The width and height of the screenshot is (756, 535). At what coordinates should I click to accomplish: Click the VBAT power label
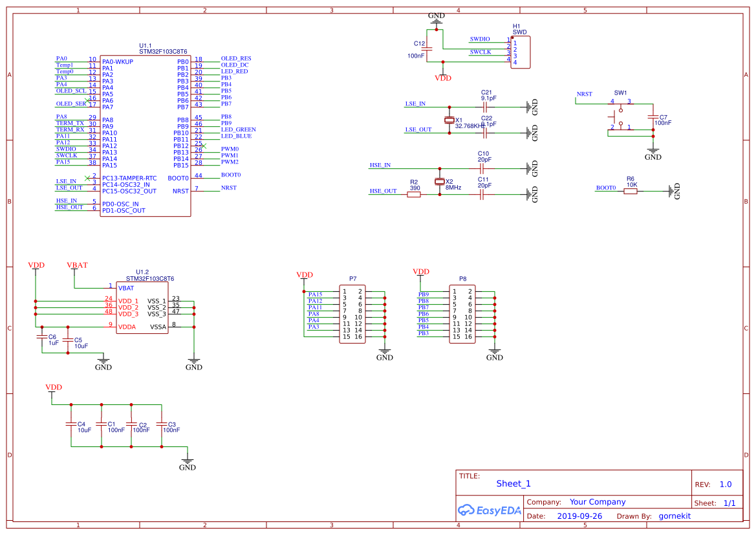point(78,265)
